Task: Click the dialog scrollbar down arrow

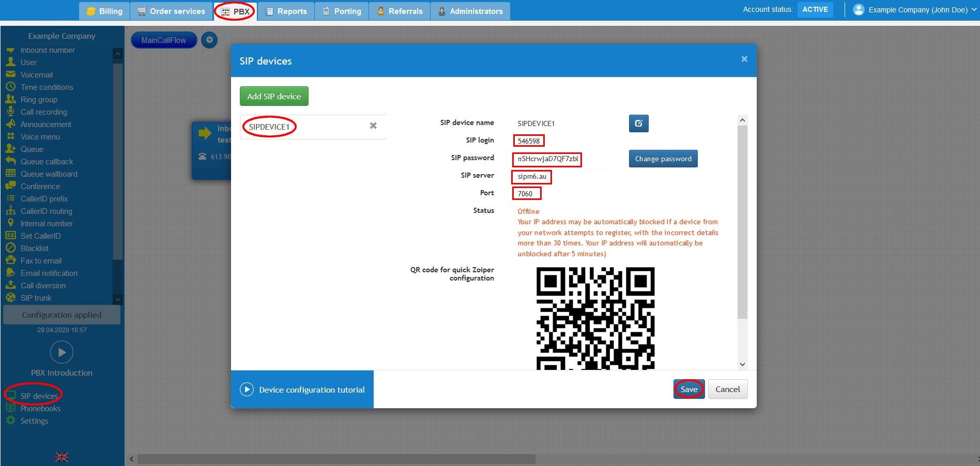Action: 742,364
